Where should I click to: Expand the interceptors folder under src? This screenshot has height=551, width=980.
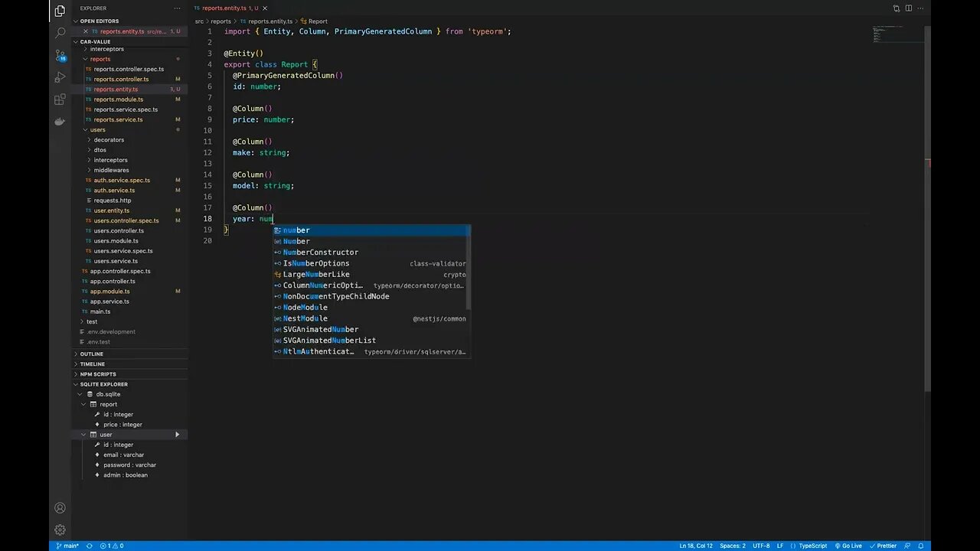[106, 49]
